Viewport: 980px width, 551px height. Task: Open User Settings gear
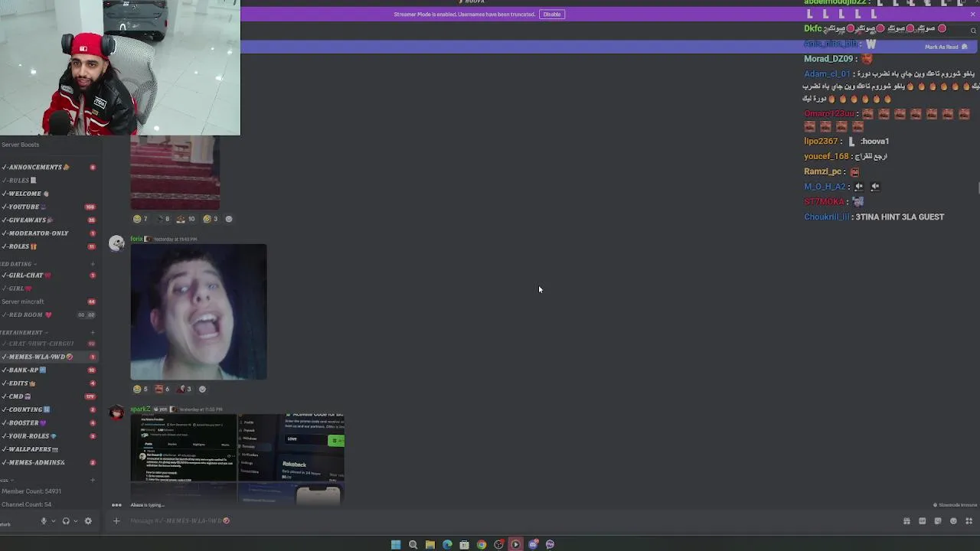pyautogui.click(x=88, y=521)
